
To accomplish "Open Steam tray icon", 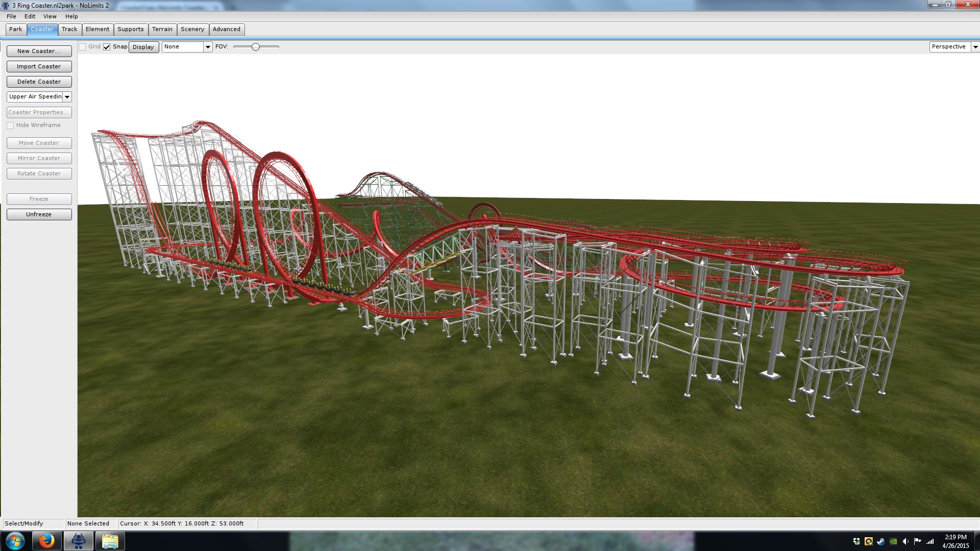I will click(x=881, y=541).
